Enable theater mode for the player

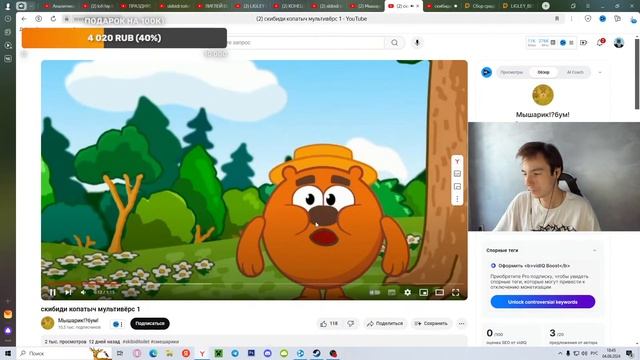(x=440, y=292)
